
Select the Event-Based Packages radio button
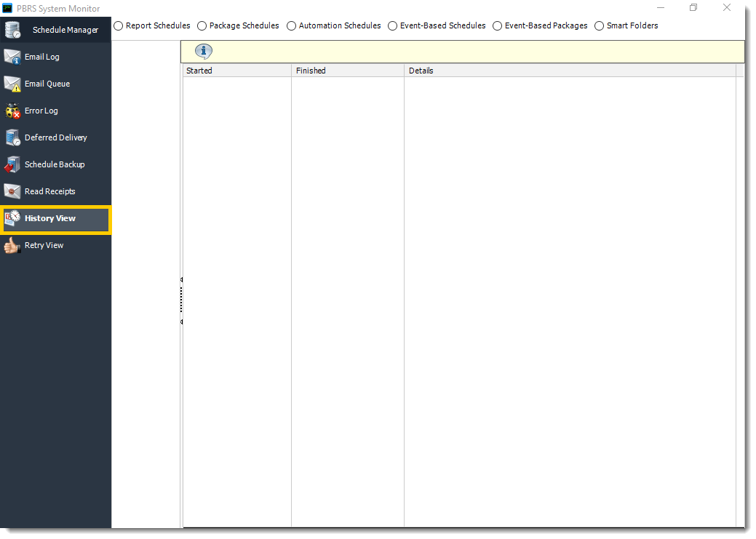tap(497, 26)
